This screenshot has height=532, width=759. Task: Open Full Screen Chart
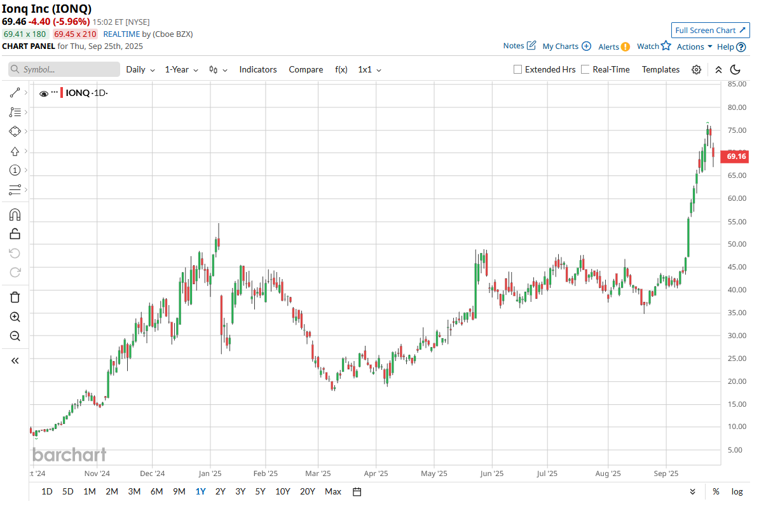(x=710, y=30)
